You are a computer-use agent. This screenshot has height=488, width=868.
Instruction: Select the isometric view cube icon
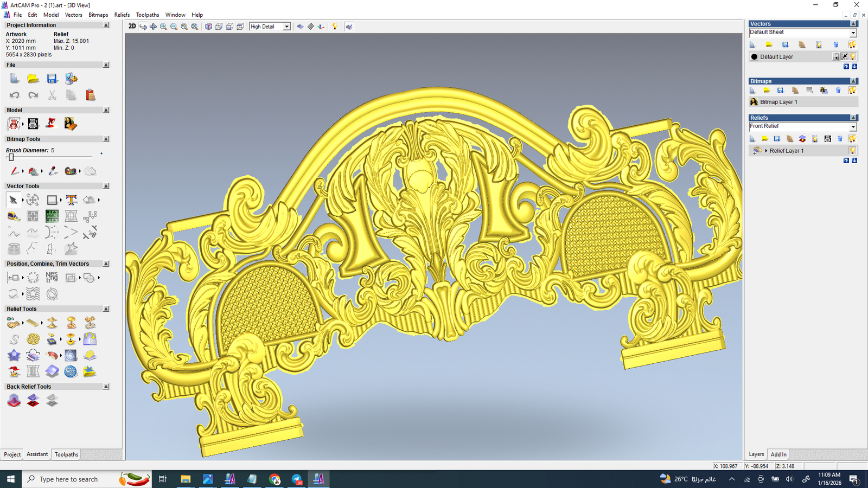tap(208, 27)
